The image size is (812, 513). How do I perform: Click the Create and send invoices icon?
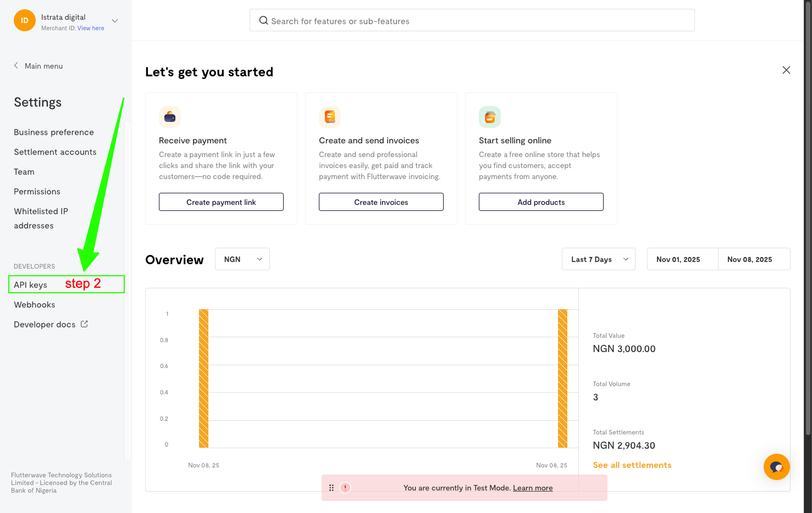[x=330, y=117]
